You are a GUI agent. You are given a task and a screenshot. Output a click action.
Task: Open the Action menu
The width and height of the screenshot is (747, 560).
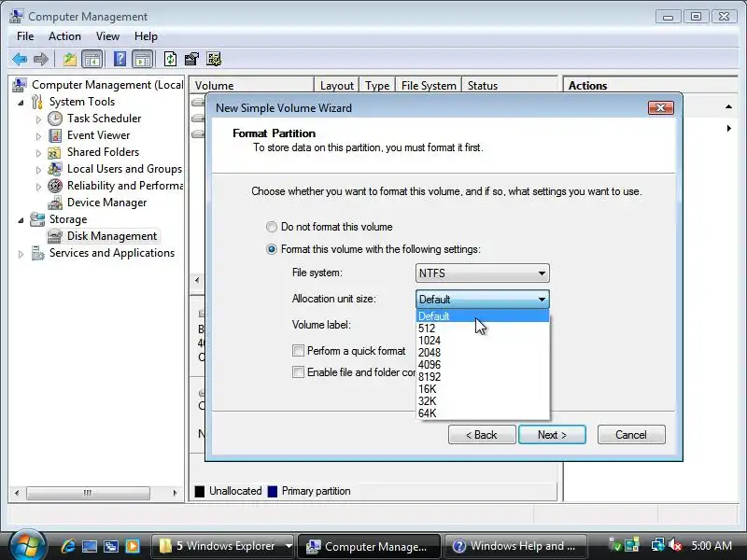click(x=64, y=36)
